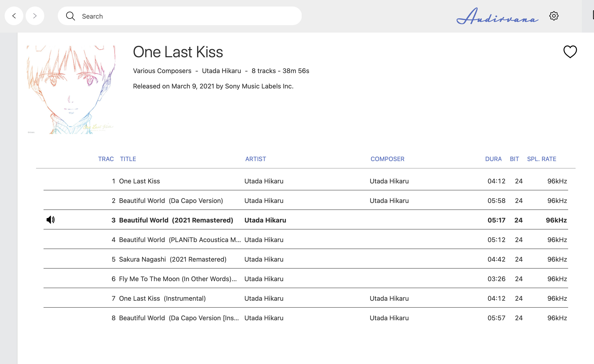Click the One Last Kiss album cover
594x364 pixels.
(x=71, y=90)
